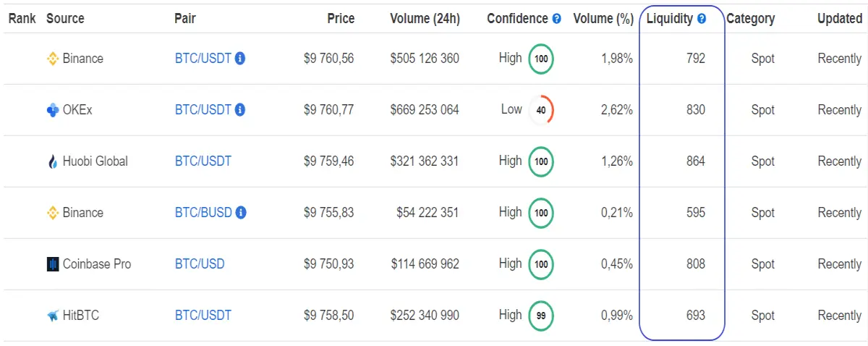Screen dimensions: 868x346
Task: Click the info icon beside OKEx BTC/USDT
Action: tap(240, 110)
